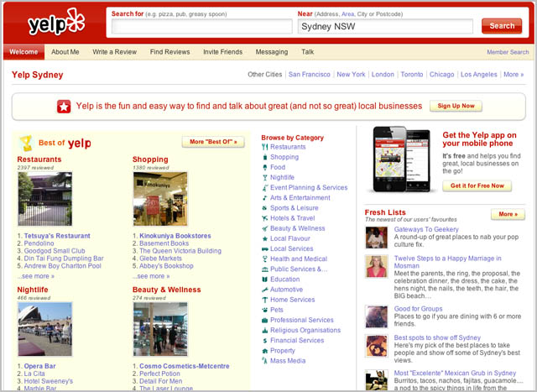537x392 pixels.
Task: Open Good for Groups list
Action: (x=418, y=309)
